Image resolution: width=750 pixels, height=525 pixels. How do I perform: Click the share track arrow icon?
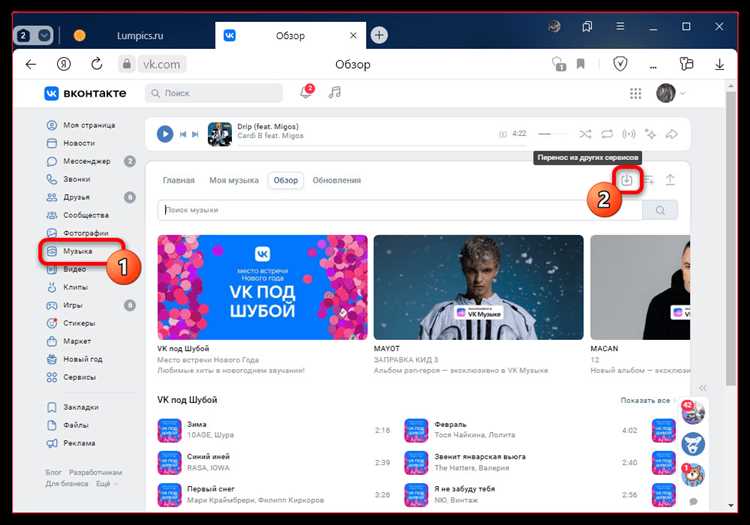[x=672, y=133]
